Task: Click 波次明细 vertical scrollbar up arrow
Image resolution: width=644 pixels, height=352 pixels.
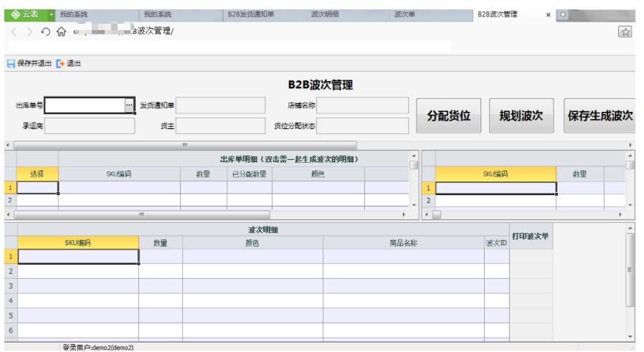Action: (630, 228)
